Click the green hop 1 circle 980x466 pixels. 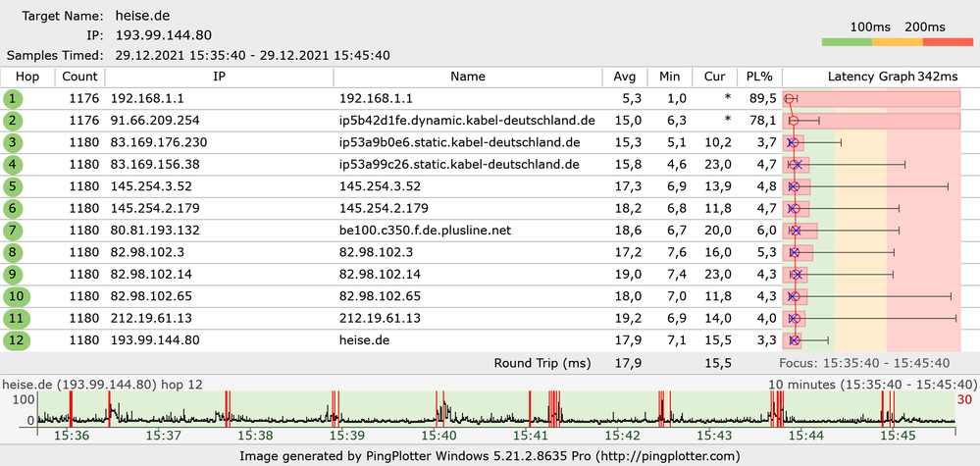[x=12, y=99]
